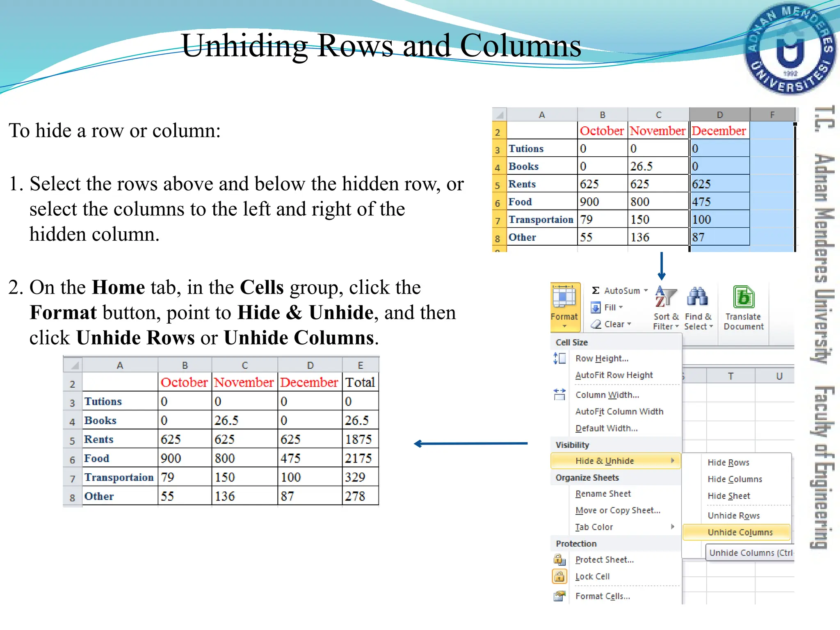Open the AutoSum dropdown arrow

coord(646,290)
